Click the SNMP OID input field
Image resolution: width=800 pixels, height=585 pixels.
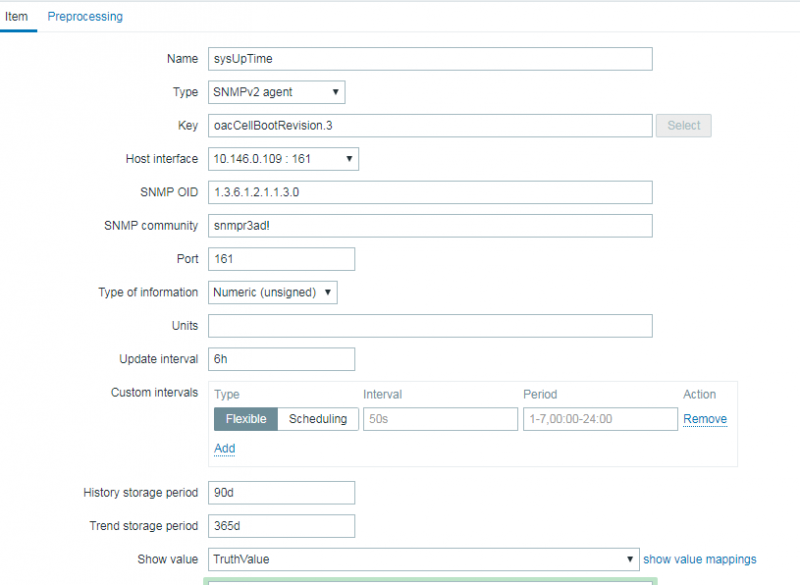point(430,192)
